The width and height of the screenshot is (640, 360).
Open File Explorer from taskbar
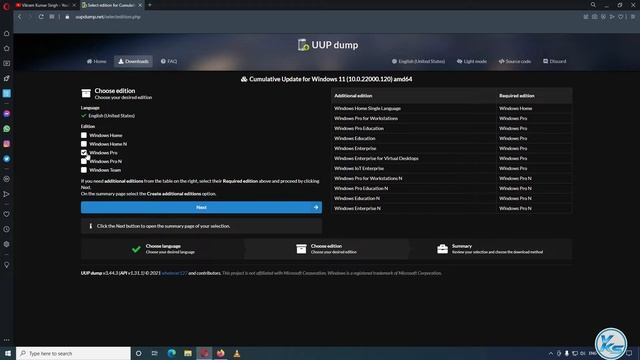coord(188,353)
